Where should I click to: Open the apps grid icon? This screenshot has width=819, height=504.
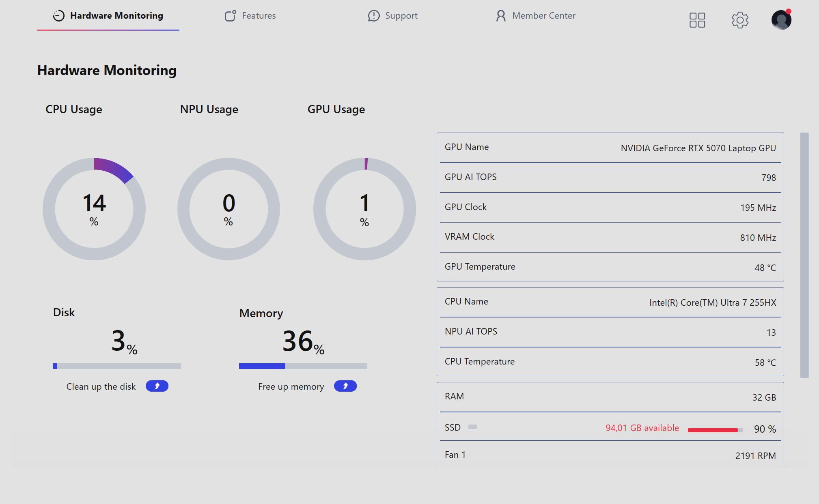pyautogui.click(x=697, y=20)
